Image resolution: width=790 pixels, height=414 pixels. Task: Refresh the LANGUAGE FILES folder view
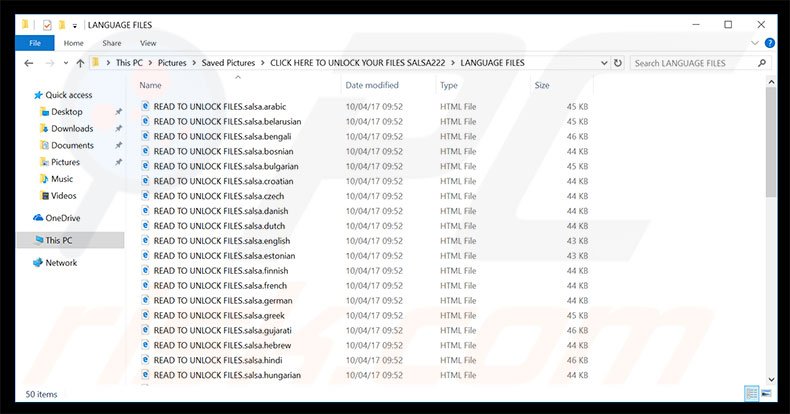[x=617, y=62]
